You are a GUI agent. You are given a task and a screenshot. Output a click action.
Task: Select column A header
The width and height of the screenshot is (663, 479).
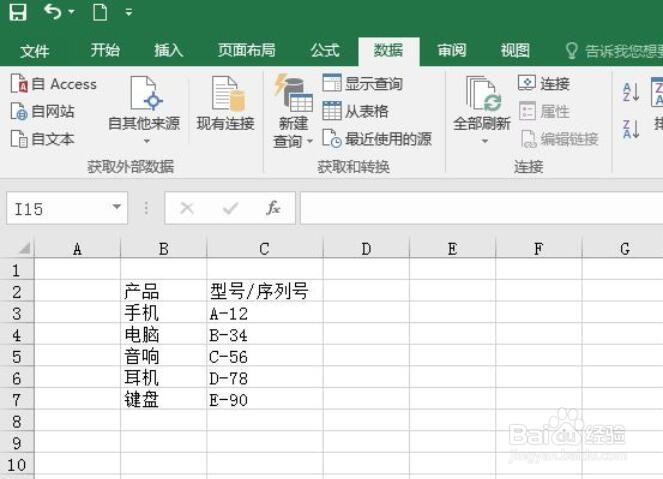point(77,249)
